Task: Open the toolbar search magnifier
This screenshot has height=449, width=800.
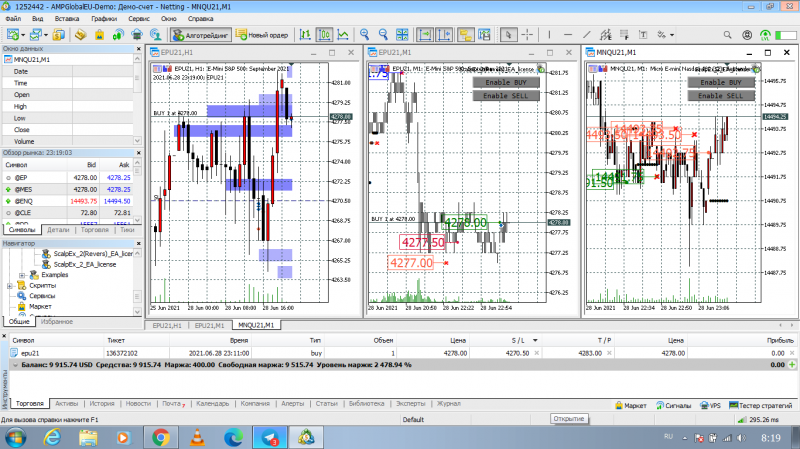Action: click(728, 35)
